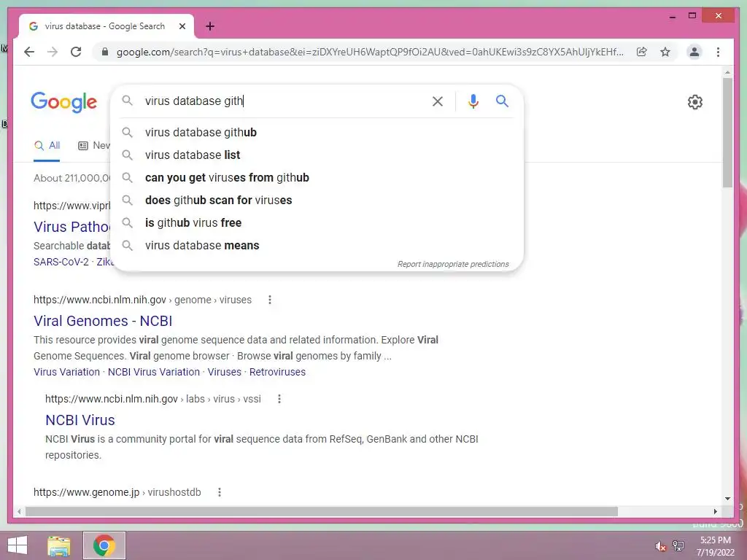This screenshot has width=747, height=560.
Task: Click the vertical scrollbar thumb
Action: coord(727,133)
